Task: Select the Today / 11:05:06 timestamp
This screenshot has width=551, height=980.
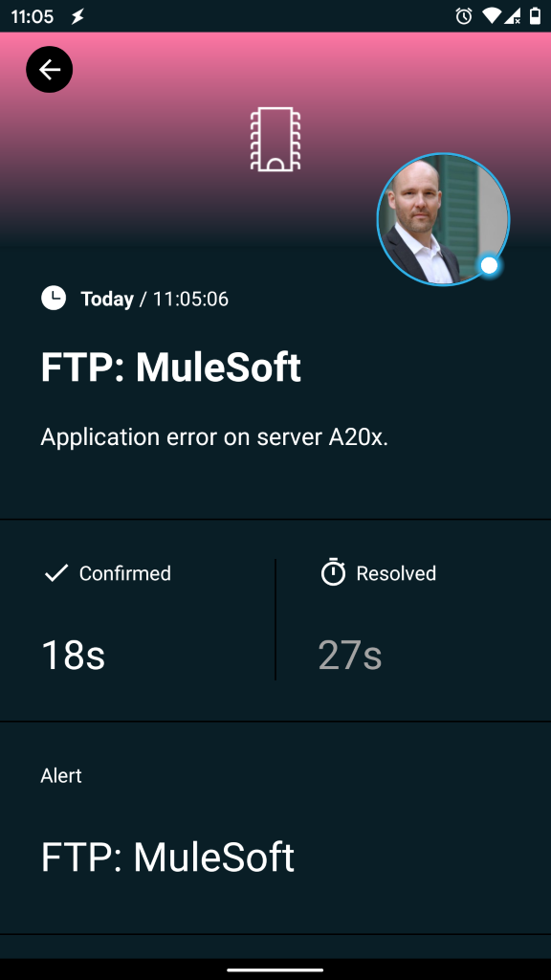Action: click(154, 299)
